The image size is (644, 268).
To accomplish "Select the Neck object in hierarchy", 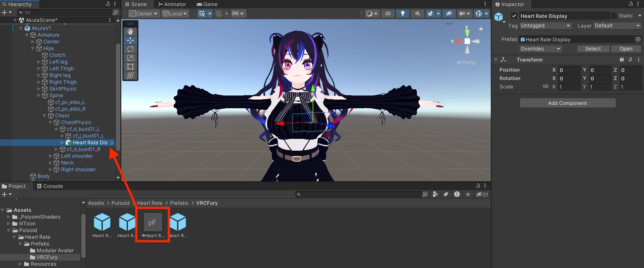I will tap(67, 163).
